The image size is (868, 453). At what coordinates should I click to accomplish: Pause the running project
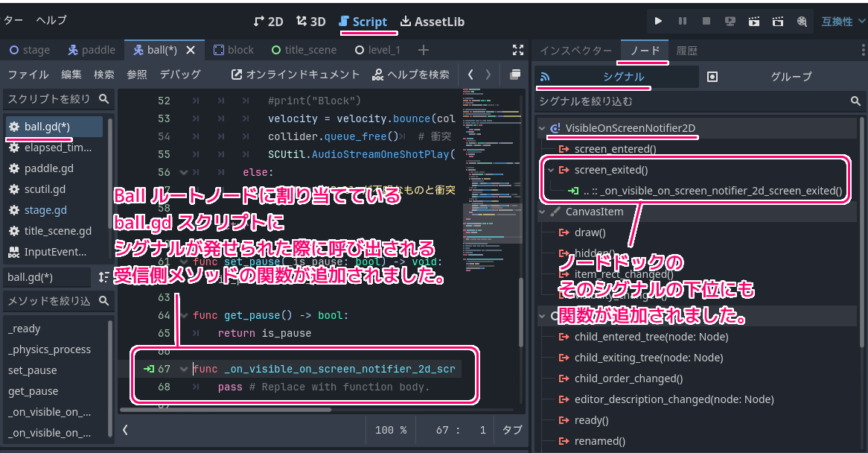683,21
